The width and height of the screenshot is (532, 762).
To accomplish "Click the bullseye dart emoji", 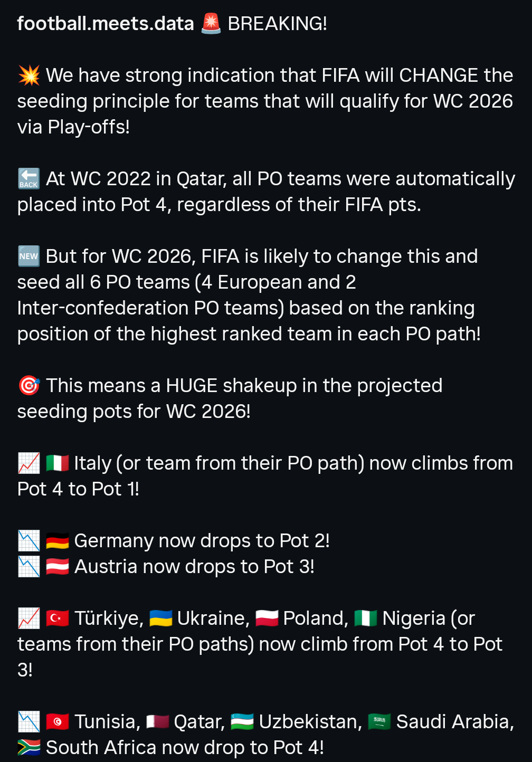I will pos(29,386).
